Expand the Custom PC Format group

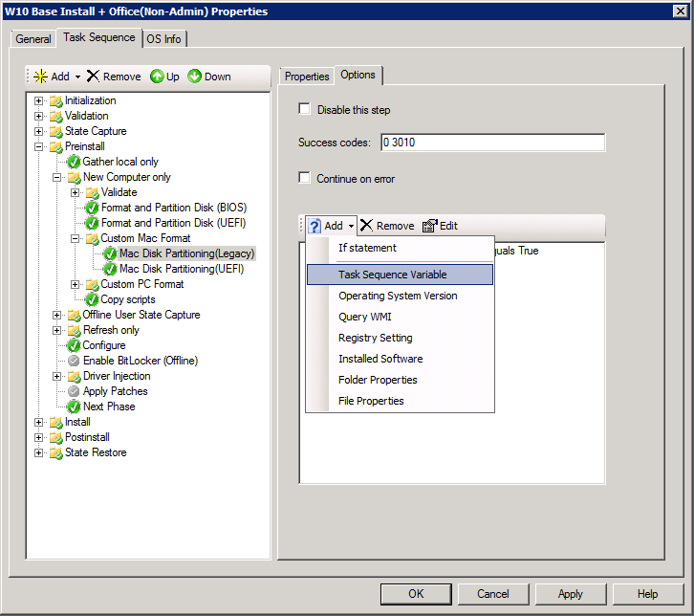coord(75,284)
